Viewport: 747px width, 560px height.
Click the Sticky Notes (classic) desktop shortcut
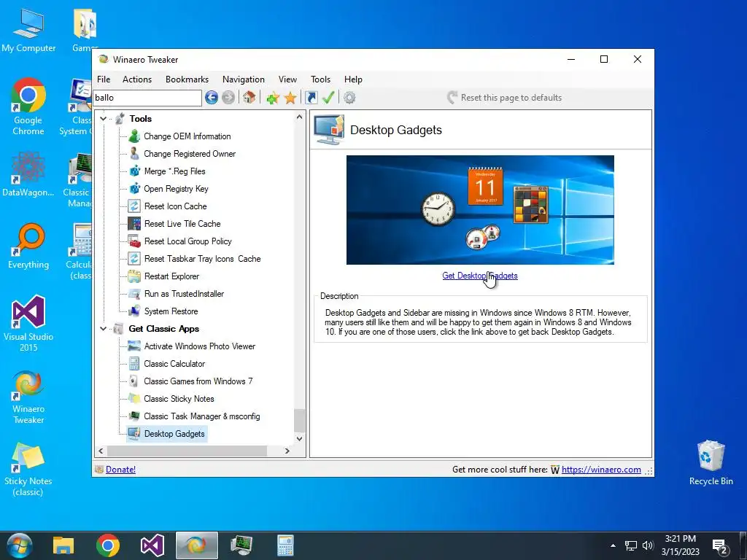pos(28,470)
